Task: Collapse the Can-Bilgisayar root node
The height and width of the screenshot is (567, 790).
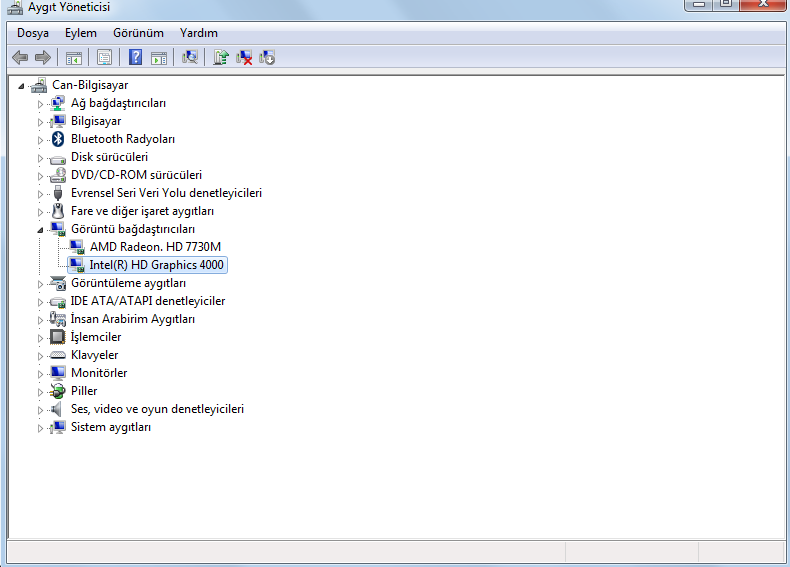Action: pos(22,86)
